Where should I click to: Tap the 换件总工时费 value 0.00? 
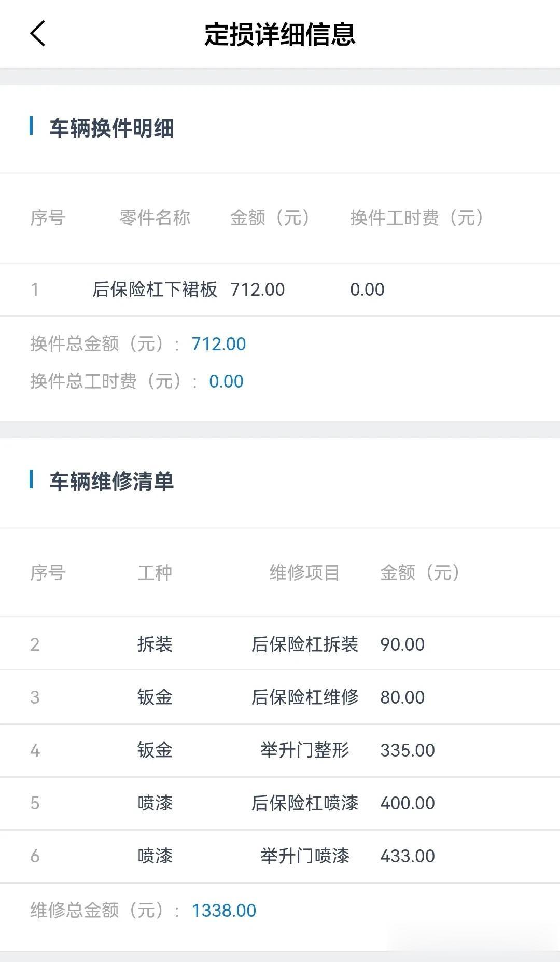pos(226,381)
